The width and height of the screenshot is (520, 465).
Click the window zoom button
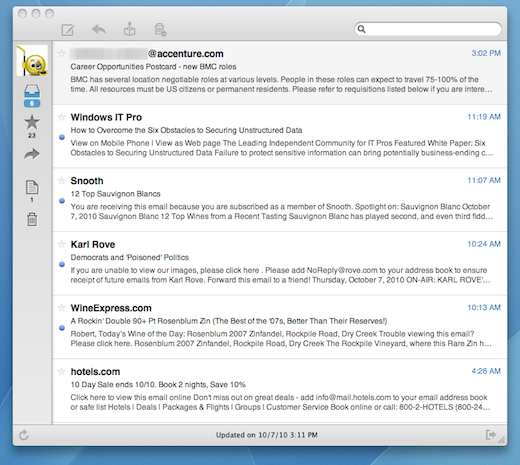point(49,13)
